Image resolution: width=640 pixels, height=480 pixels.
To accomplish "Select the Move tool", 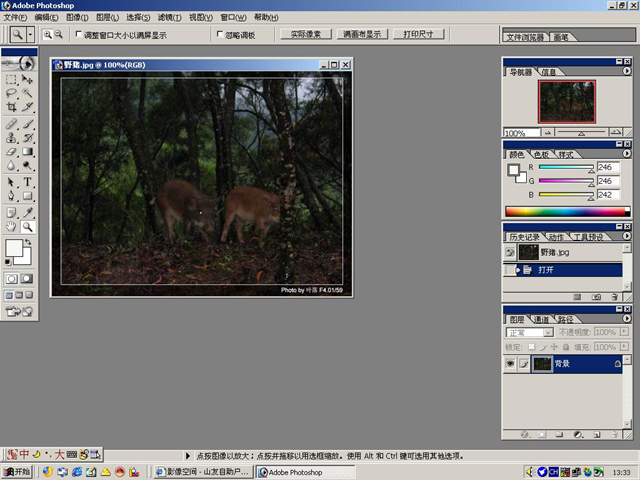I will (27, 79).
